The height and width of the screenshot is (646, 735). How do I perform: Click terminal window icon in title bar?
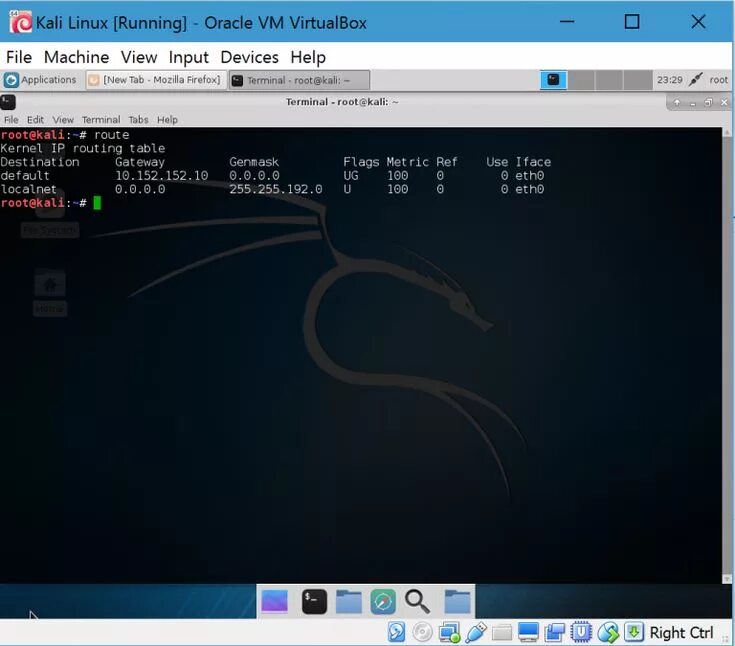[8, 102]
